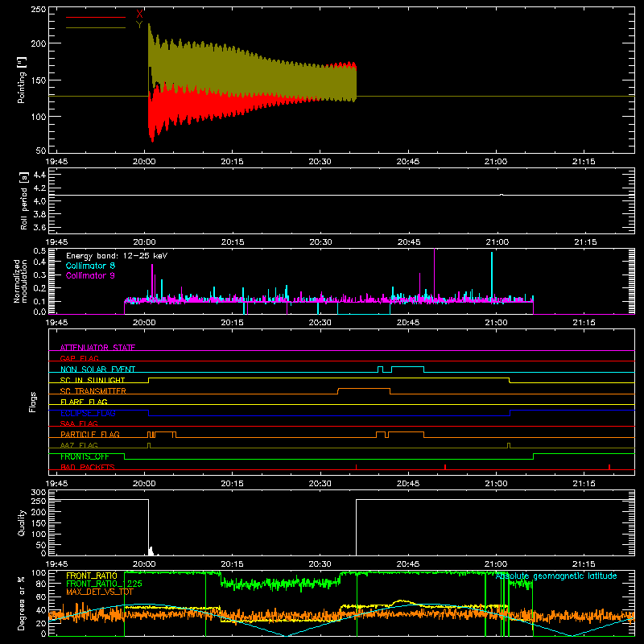Click the 'Collimator 9' legend entry
644x644 pixels.
pos(90,275)
